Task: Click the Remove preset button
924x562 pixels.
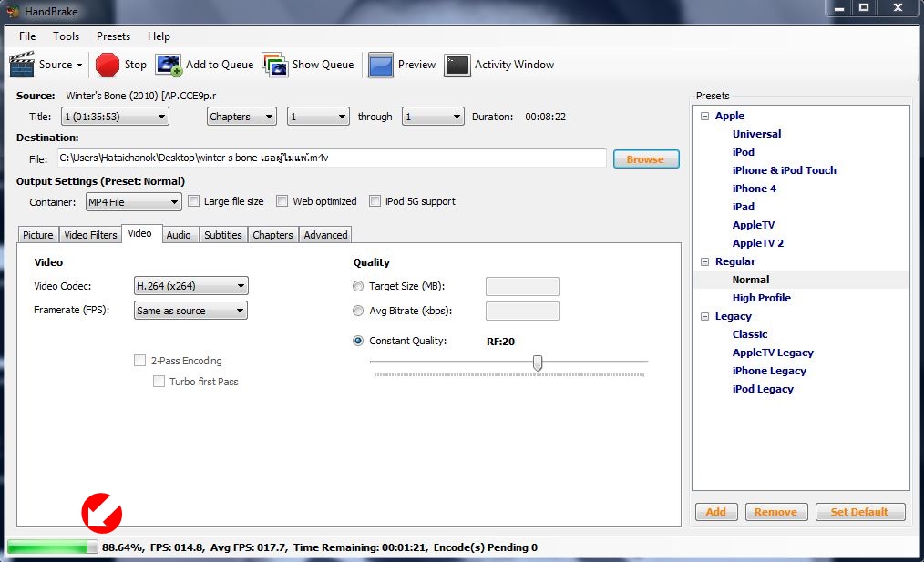Action: 775,512
